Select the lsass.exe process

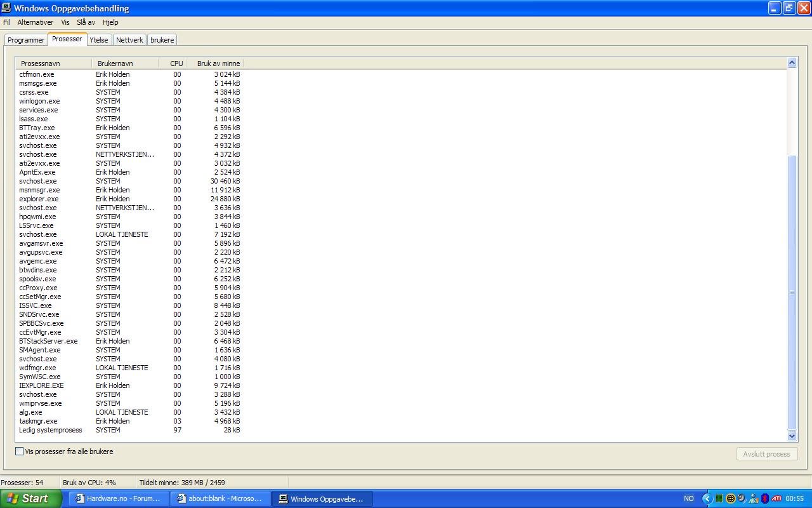pos(129,119)
